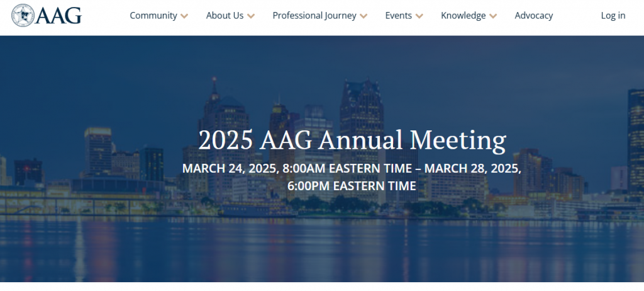Expand the Knowledge dropdown chevron
The image size is (644, 291).
tap(493, 16)
